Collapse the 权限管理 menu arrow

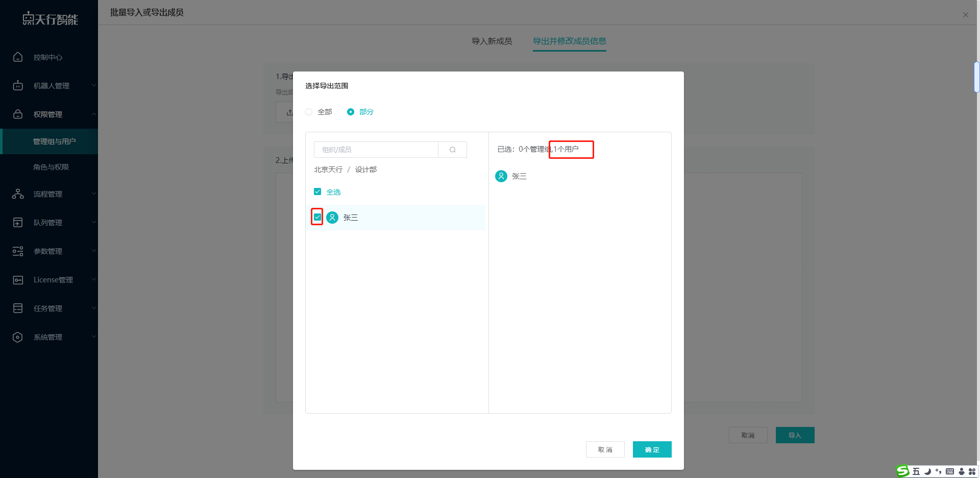(93, 114)
